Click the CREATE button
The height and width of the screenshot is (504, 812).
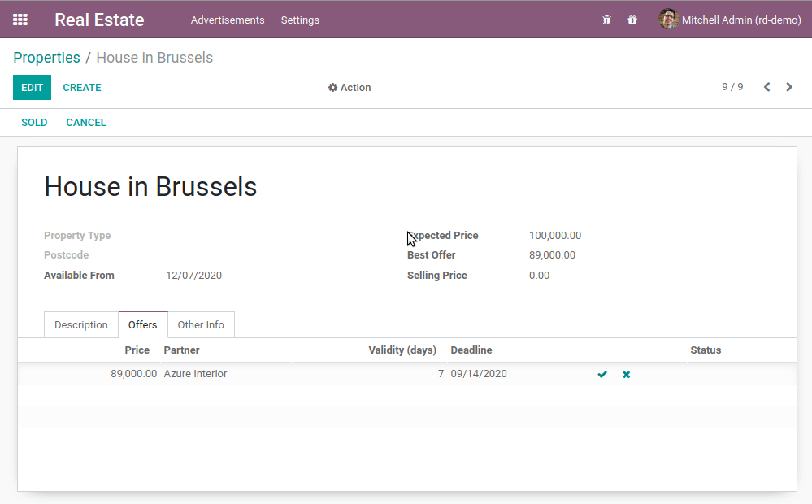click(x=82, y=88)
